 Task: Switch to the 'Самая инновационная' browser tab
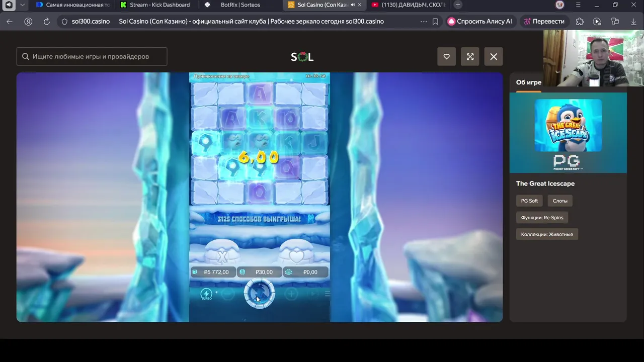click(73, 5)
